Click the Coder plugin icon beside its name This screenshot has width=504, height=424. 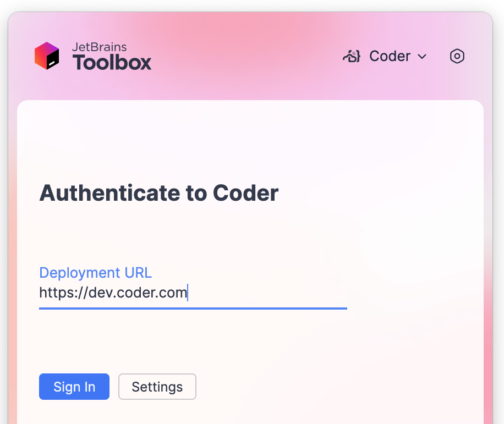351,56
